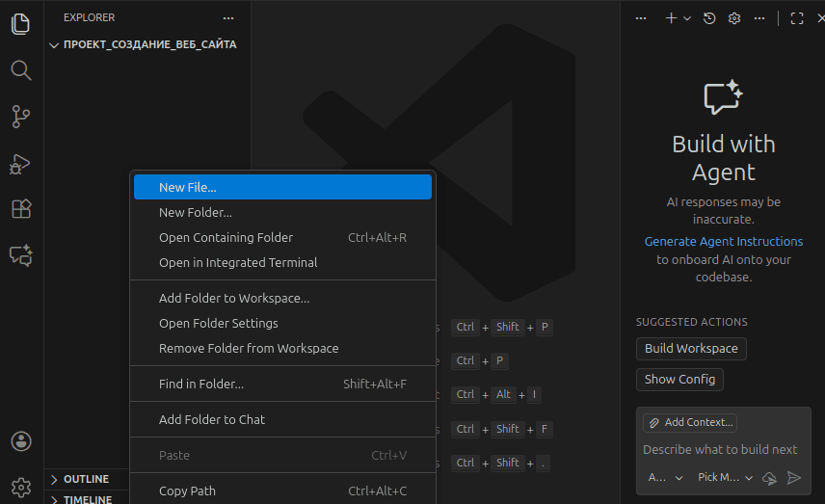Open the Pick Model dropdown
The width and height of the screenshot is (825, 504).
(725, 477)
